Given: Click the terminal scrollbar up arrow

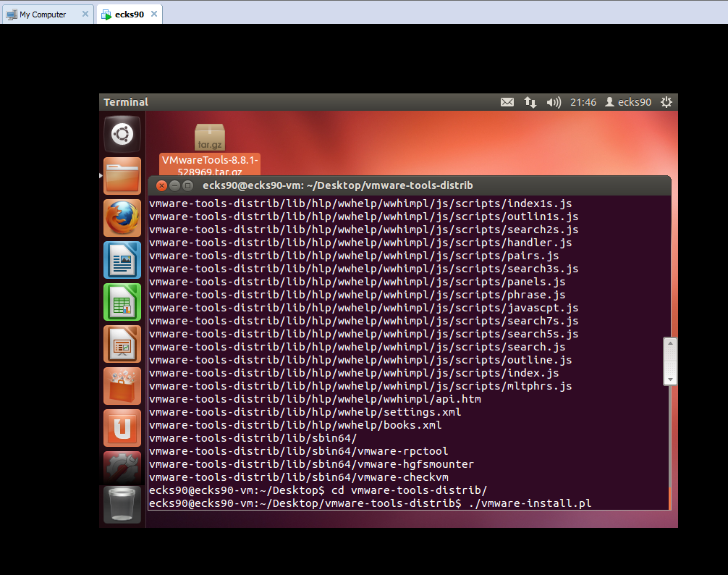Looking at the screenshot, I should coord(670,343).
